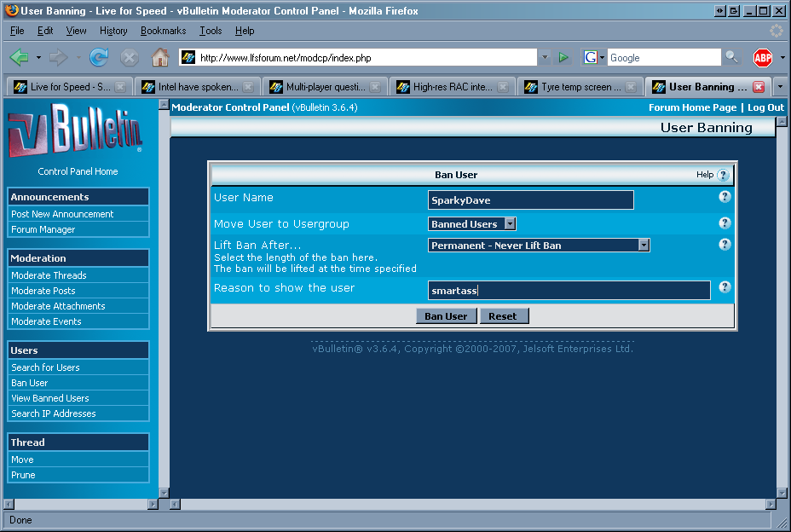Open the Adblock Plus dropdown arrow

782,57
